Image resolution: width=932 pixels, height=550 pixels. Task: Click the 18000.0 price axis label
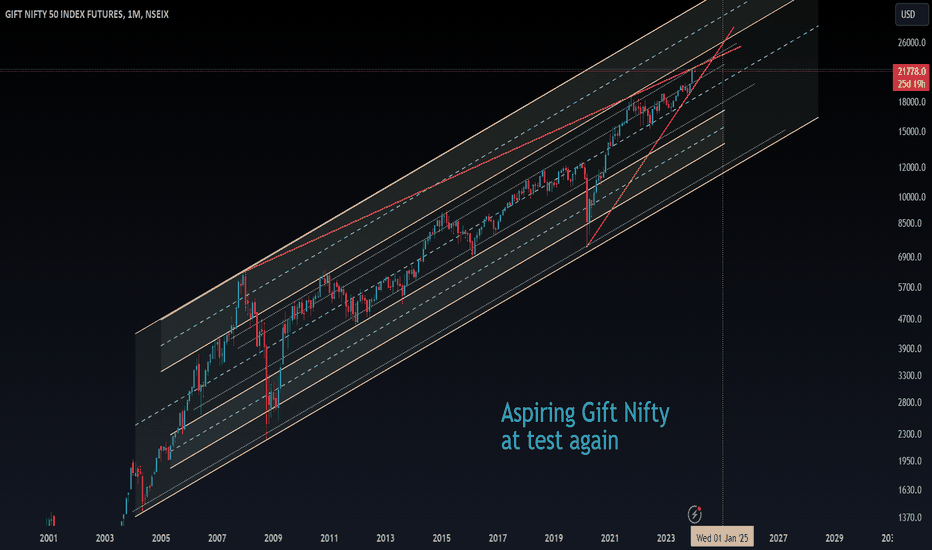click(x=912, y=102)
